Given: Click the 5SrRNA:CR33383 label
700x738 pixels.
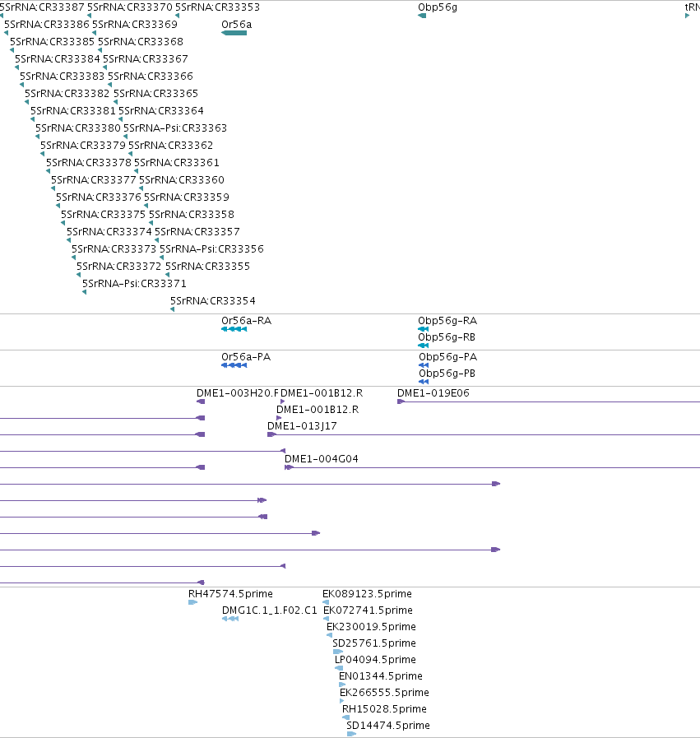Looking at the screenshot, I should point(62,77).
